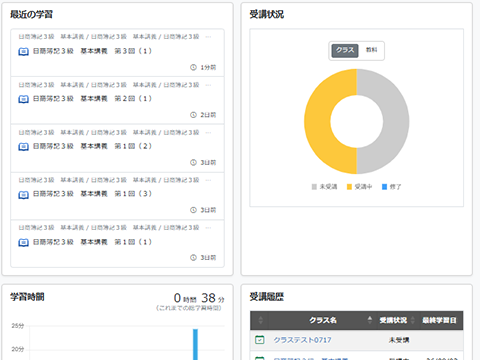
Task: Click the 0時間38分 total study time
Action: click(x=199, y=298)
